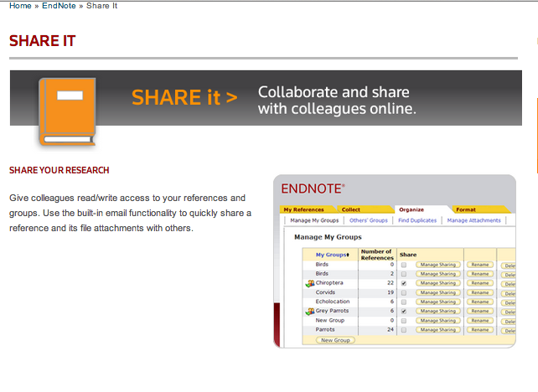Click the 'SHARE IT' page heading
The image size is (538, 392).
(42, 41)
